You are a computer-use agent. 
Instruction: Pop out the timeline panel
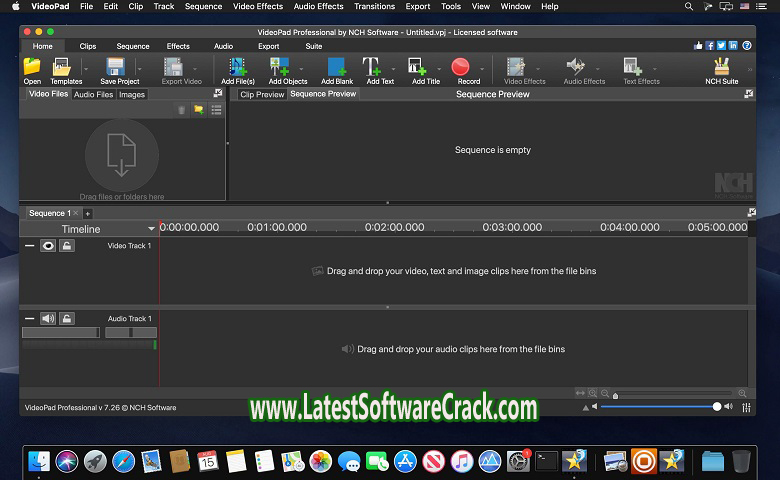click(x=752, y=212)
